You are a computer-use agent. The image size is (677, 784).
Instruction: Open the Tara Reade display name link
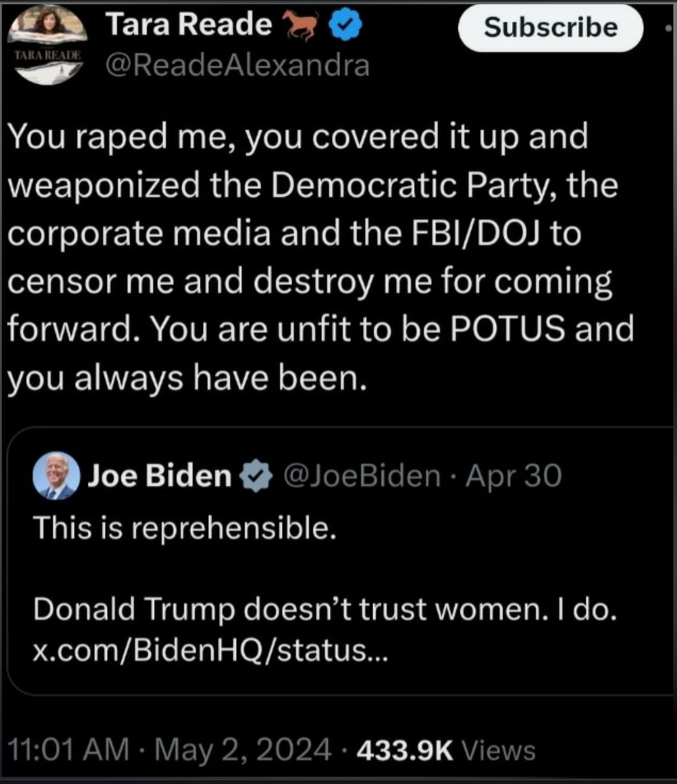tap(188, 26)
